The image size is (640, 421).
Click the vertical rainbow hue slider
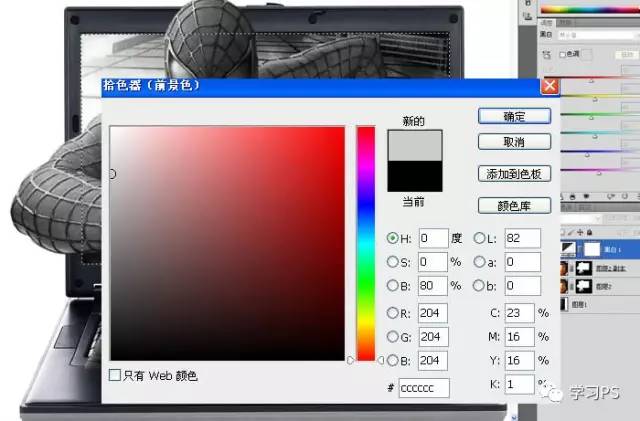point(365,240)
